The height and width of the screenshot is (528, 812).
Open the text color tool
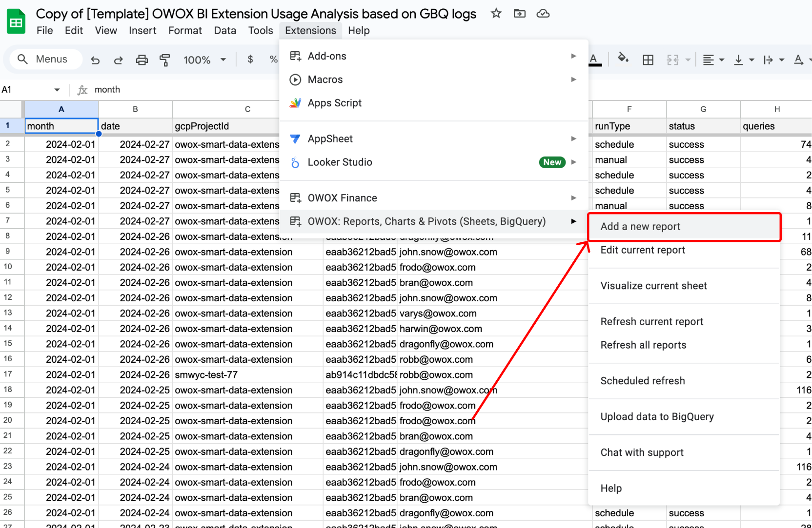point(594,59)
